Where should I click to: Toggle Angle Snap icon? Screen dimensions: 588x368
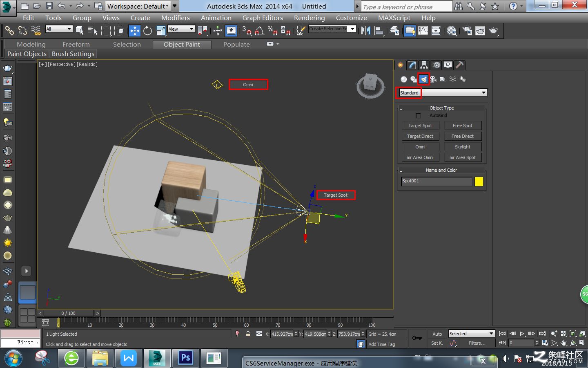260,31
